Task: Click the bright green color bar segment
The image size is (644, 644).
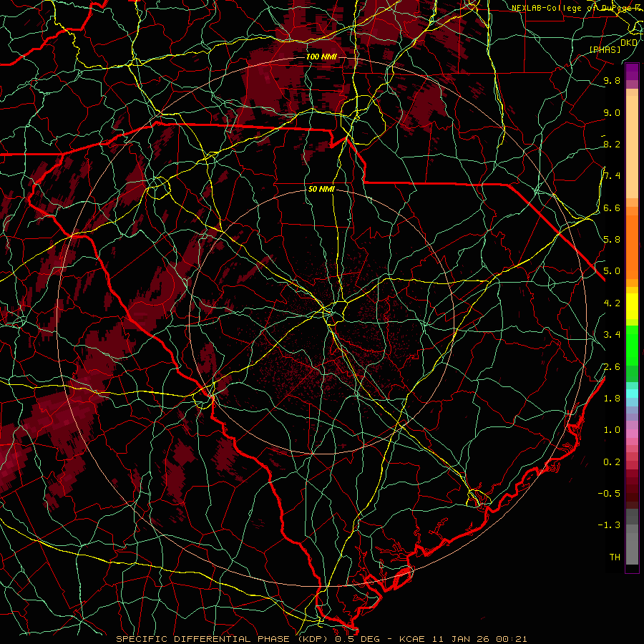Action: pyautogui.click(x=632, y=345)
